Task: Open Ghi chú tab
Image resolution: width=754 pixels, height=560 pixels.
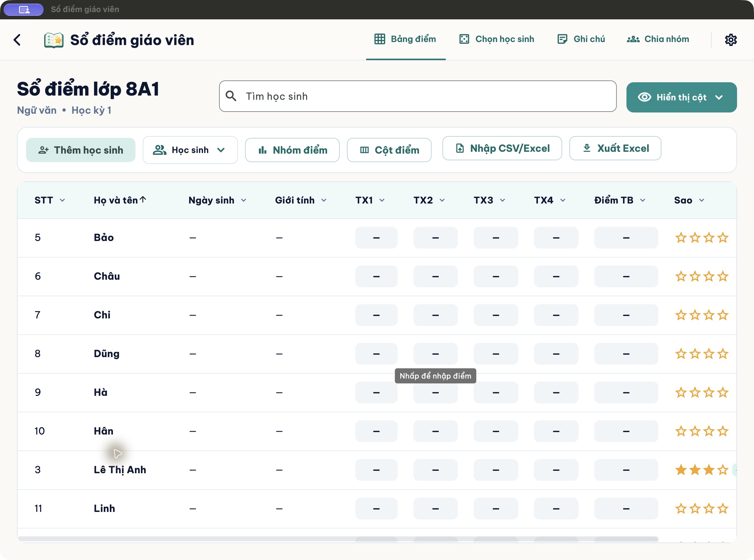Action: tap(581, 39)
